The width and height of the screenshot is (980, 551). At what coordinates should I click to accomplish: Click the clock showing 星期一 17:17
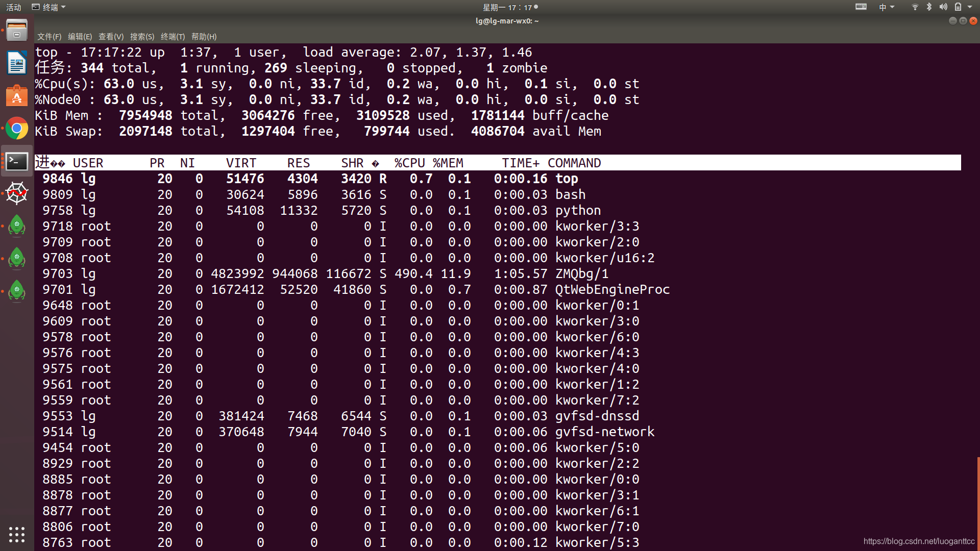pyautogui.click(x=508, y=7)
